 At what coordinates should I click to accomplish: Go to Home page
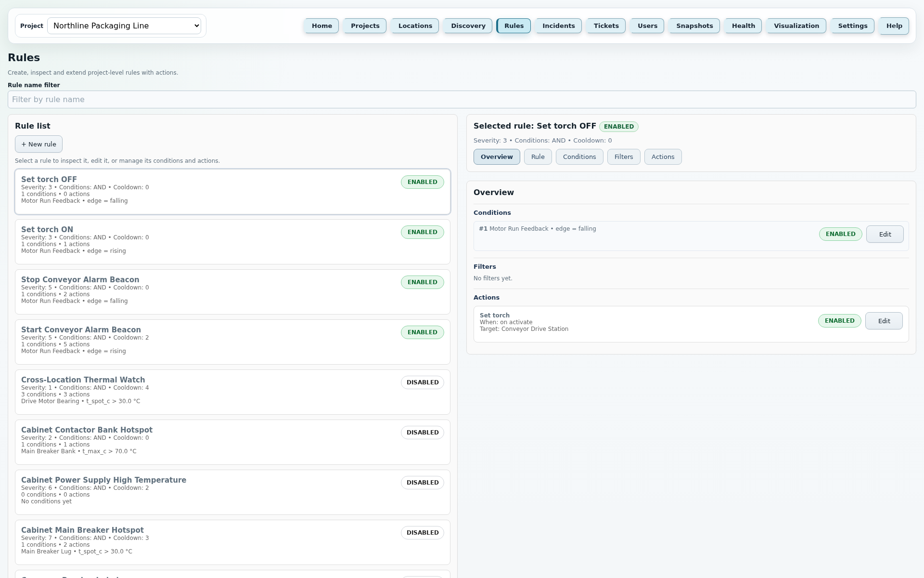tap(321, 26)
